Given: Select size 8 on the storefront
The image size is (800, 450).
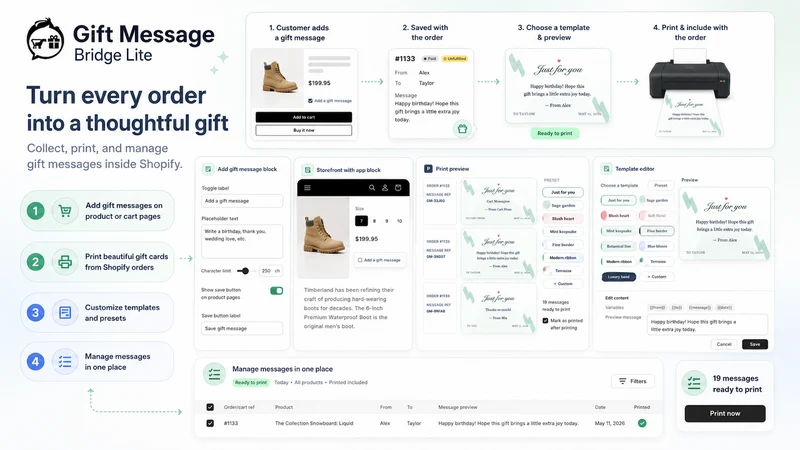Looking at the screenshot, I should click(374, 221).
